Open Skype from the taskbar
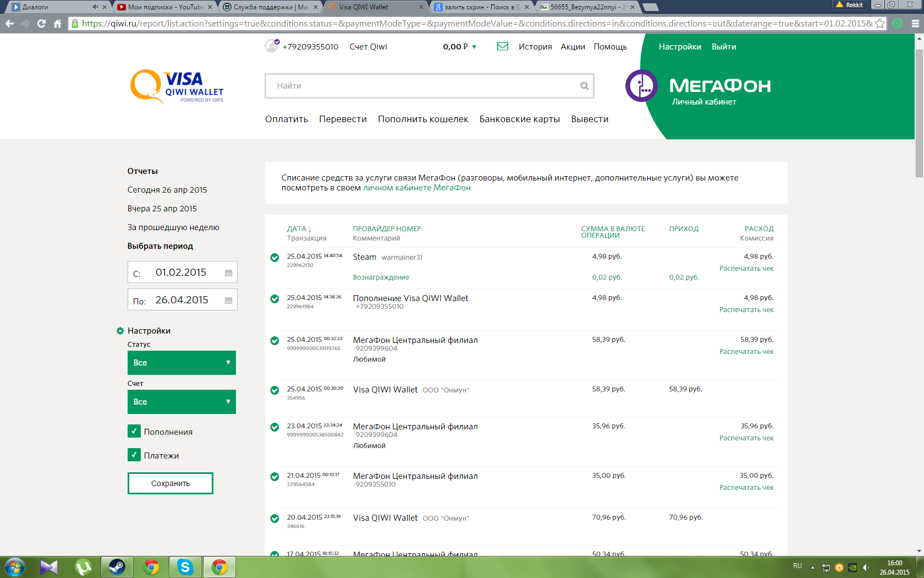 click(x=185, y=567)
